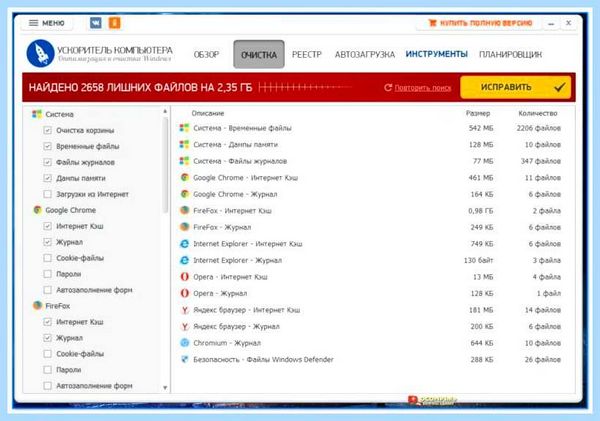Open the ПЛАНИРОВЩИК tab

tap(510, 54)
